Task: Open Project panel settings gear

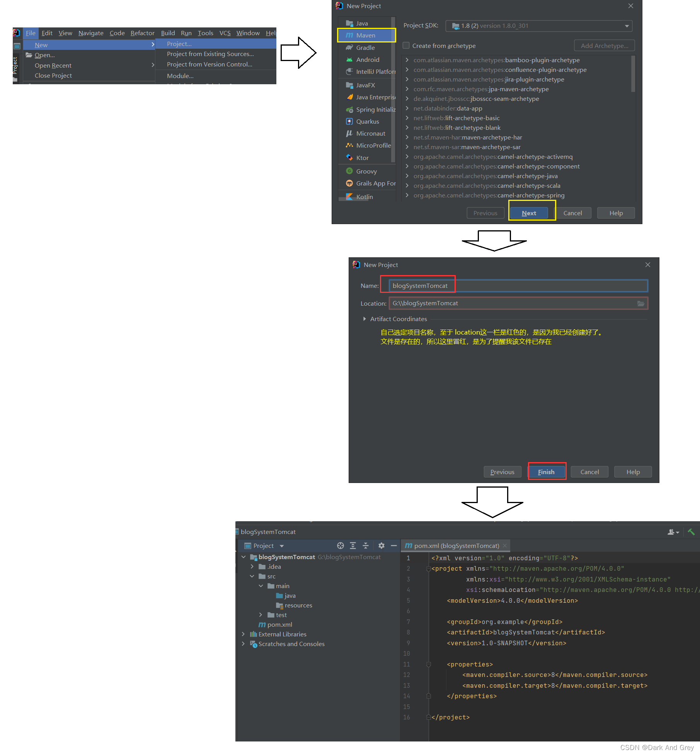Action: 382,546
